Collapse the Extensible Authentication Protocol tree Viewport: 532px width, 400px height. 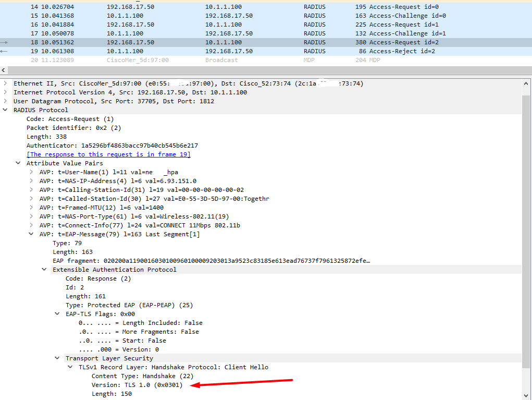coord(44,269)
